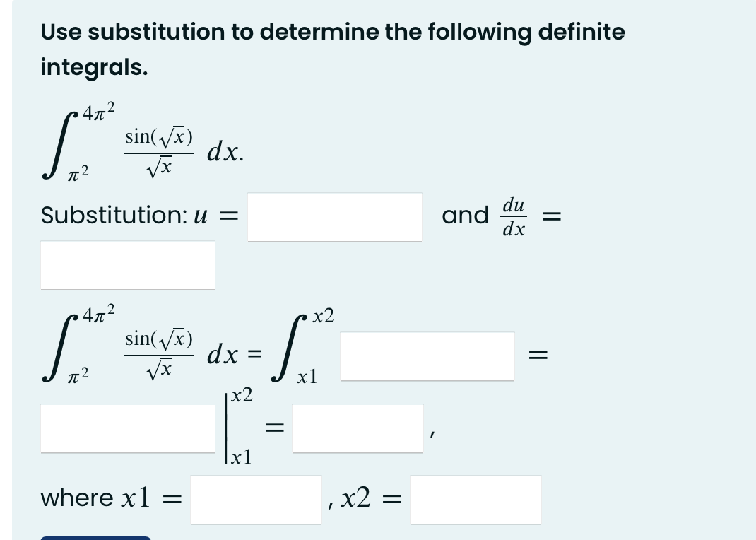Click the empty field below Substitution line
The width and height of the screenshot is (756, 540).
pyautogui.click(x=128, y=265)
